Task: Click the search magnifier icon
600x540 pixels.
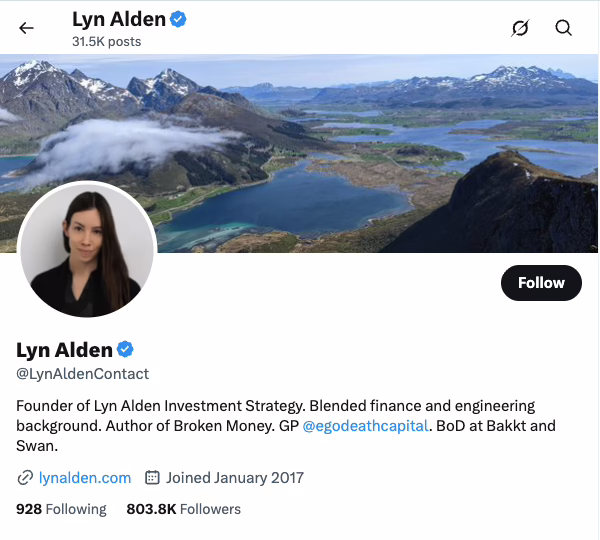Action: [x=563, y=28]
